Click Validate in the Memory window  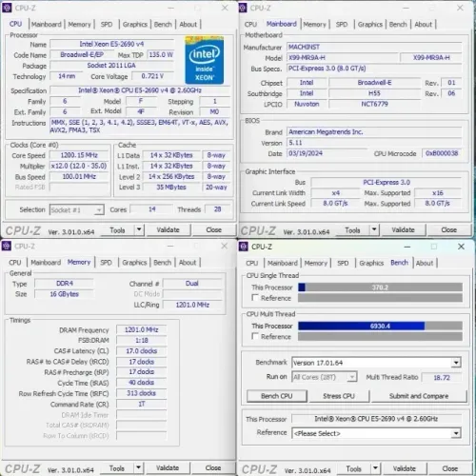(x=168, y=467)
